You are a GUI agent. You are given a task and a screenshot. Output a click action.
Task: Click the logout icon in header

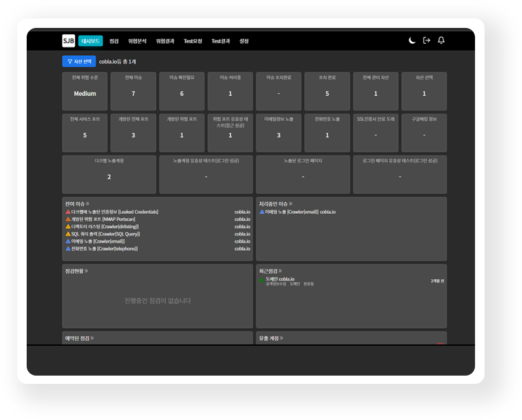click(x=427, y=41)
